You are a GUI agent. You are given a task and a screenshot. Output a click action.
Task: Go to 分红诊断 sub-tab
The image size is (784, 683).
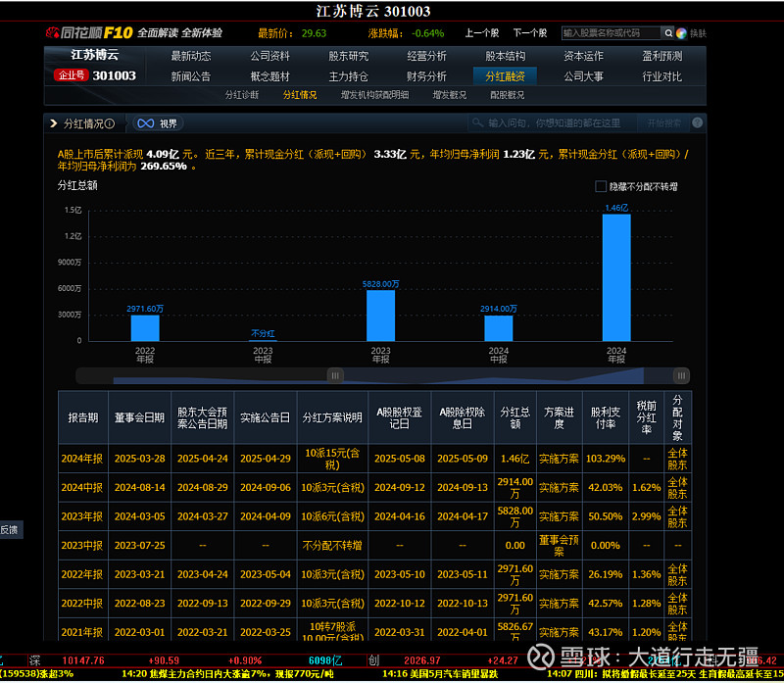(242, 95)
